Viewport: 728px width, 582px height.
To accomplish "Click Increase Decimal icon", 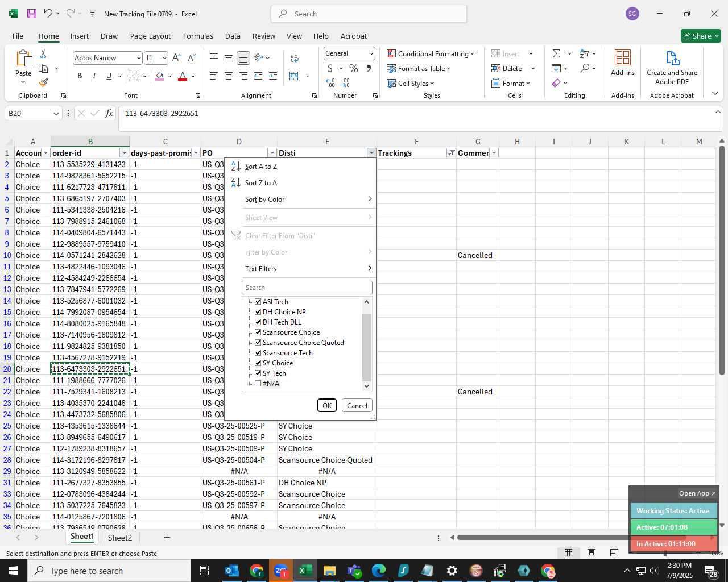I will pyautogui.click(x=330, y=83).
